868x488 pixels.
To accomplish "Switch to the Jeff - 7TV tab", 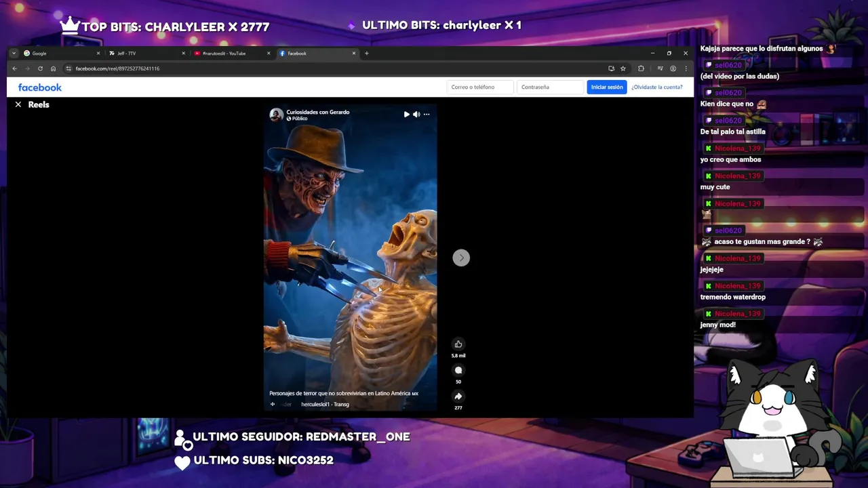I will click(146, 54).
